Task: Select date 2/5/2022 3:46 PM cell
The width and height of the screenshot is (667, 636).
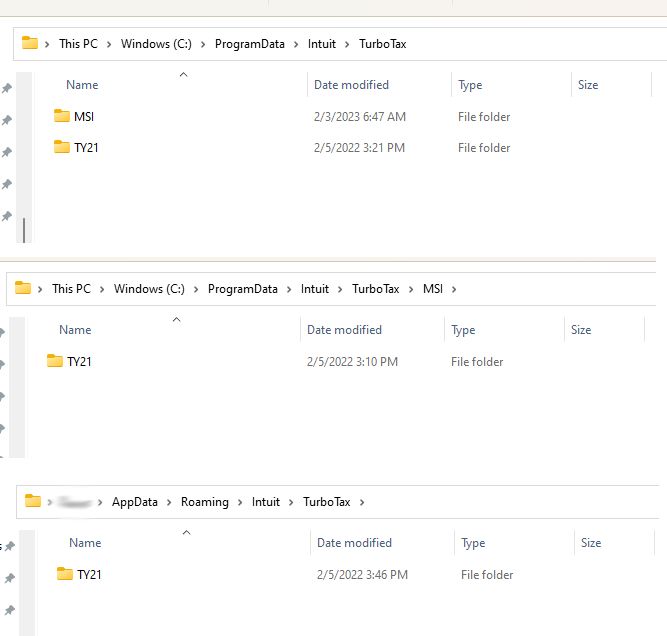Action: [x=362, y=575]
